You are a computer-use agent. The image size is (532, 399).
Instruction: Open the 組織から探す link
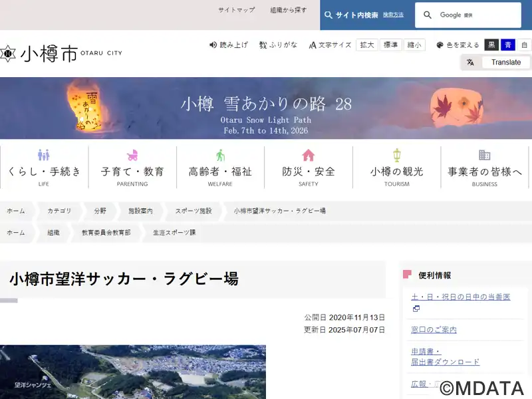289,10
